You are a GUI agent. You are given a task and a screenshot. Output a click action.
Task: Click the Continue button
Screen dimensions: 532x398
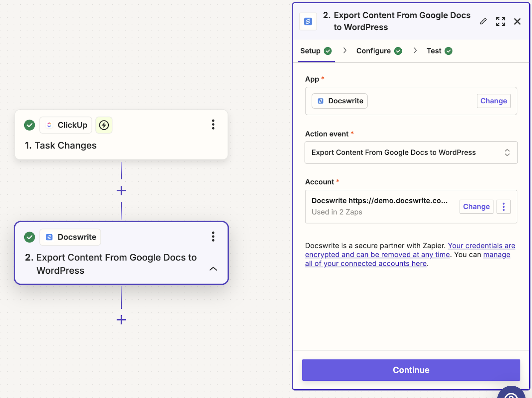[411, 370]
